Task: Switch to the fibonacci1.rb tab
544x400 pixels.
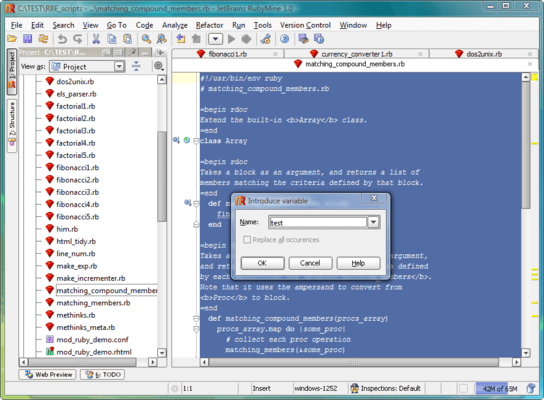Action: [228, 54]
